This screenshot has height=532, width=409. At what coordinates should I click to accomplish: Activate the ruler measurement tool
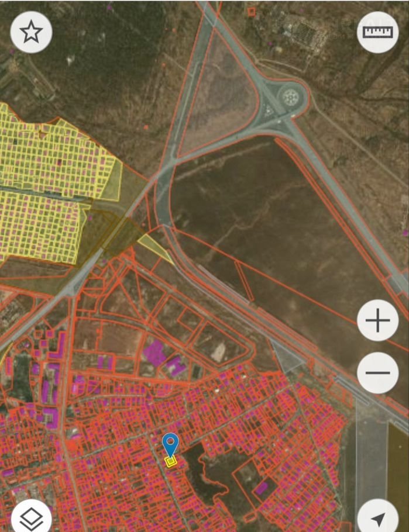377,33
